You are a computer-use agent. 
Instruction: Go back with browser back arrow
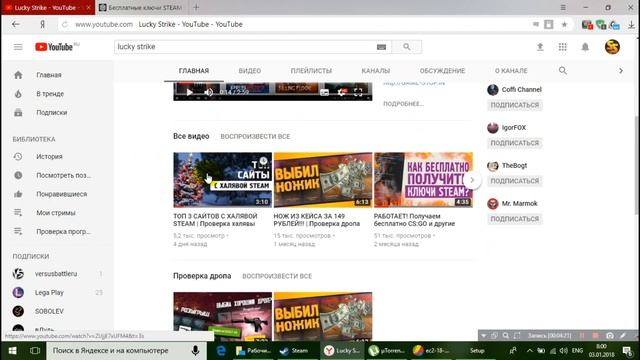pyautogui.click(x=16, y=24)
